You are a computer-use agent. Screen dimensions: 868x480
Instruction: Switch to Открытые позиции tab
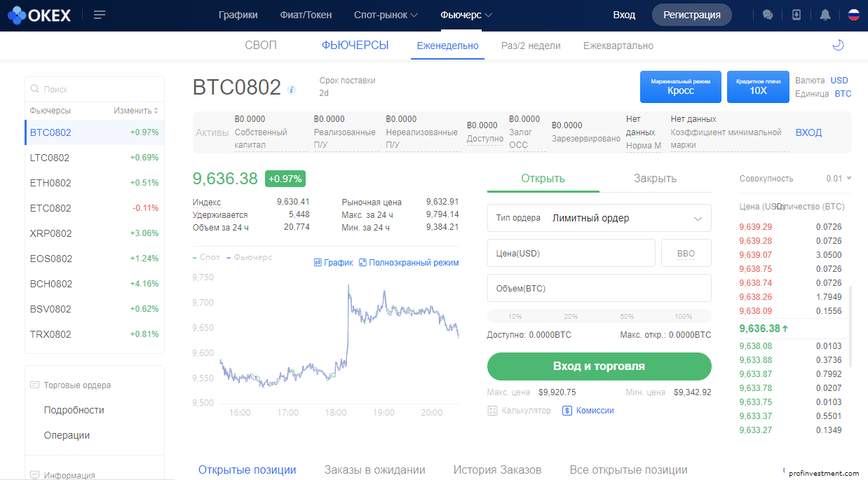[x=247, y=470]
